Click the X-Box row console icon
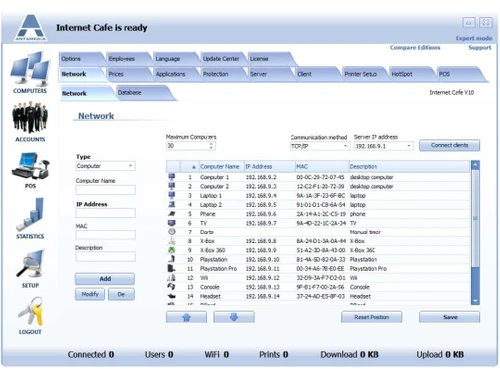 click(172, 241)
